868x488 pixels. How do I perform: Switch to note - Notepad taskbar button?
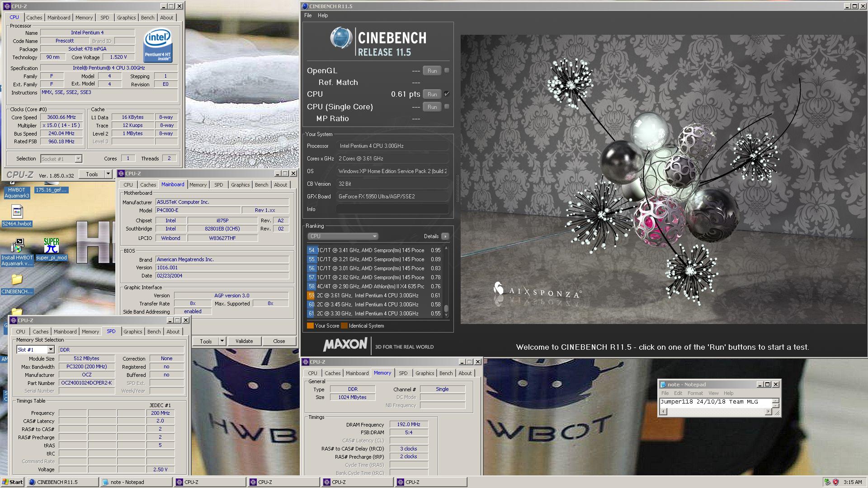point(136,482)
